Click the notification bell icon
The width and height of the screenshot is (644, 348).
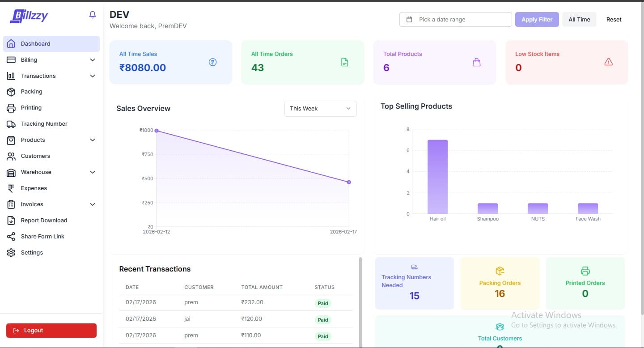(x=93, y=15)
